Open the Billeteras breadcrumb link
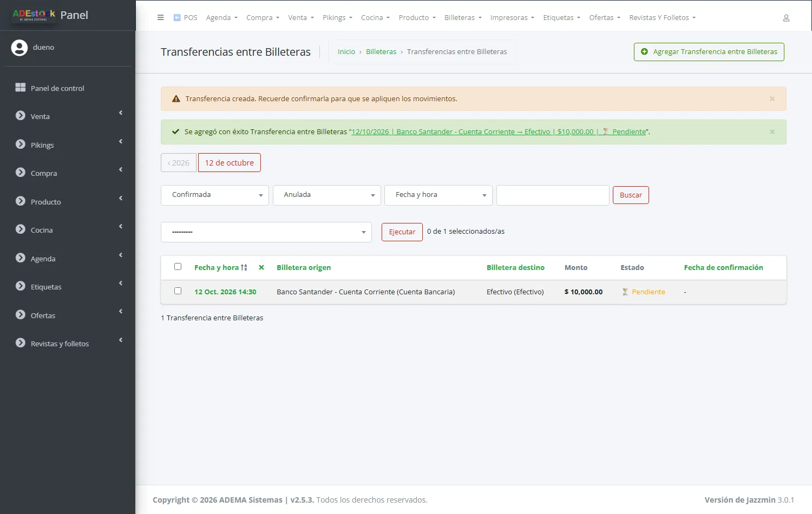 381,52
